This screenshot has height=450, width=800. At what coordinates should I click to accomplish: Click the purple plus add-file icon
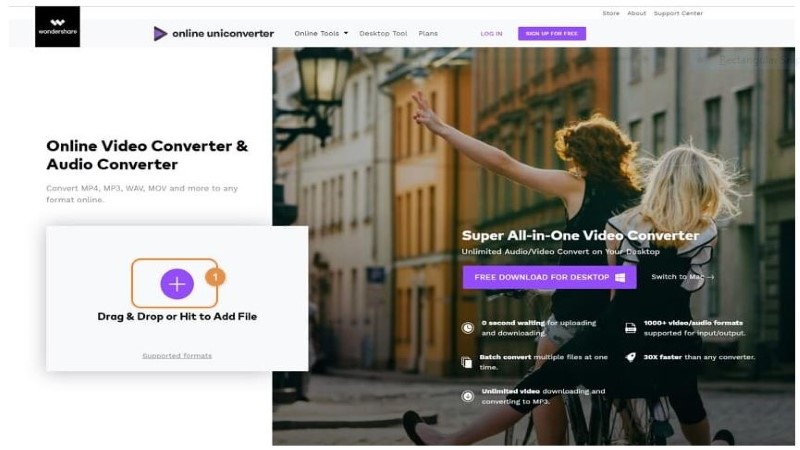[177, 284]
